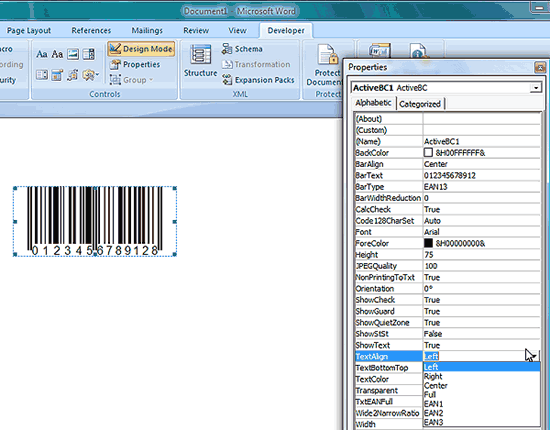The width and height of the screenshot is (550, 430).
Task: Click the Orientation value 0°
Action: click(482, 288)
